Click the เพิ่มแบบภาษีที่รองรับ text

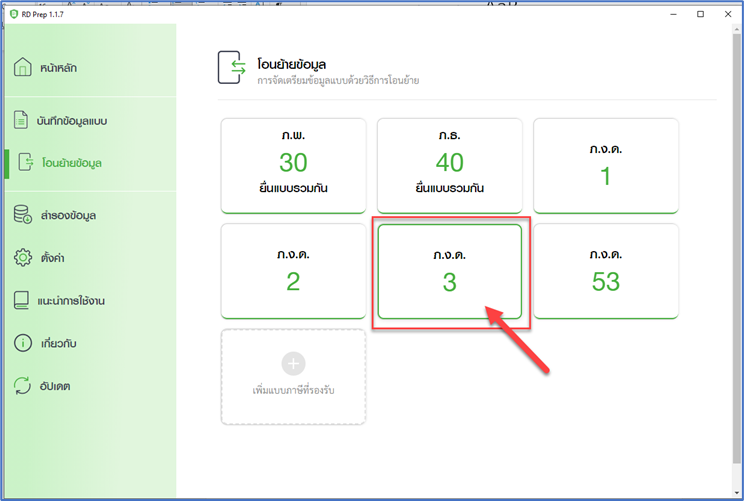293,388
